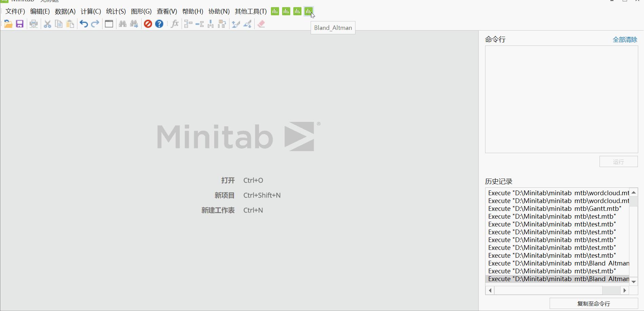Cut selection with the scissors icon
This screenshot has width=644, height=311.
47,24
